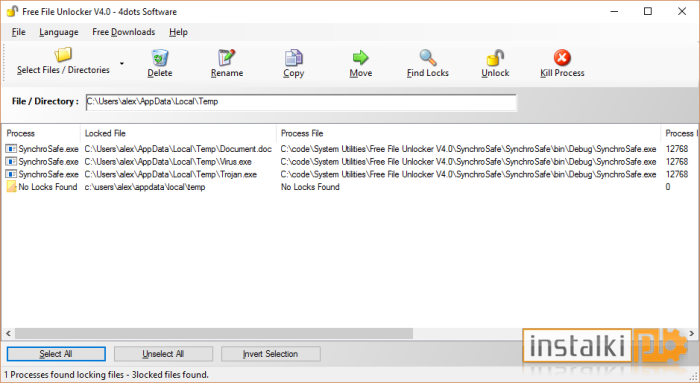
Task: Click No Locks Found in Process File column
Action: [310, 187]
